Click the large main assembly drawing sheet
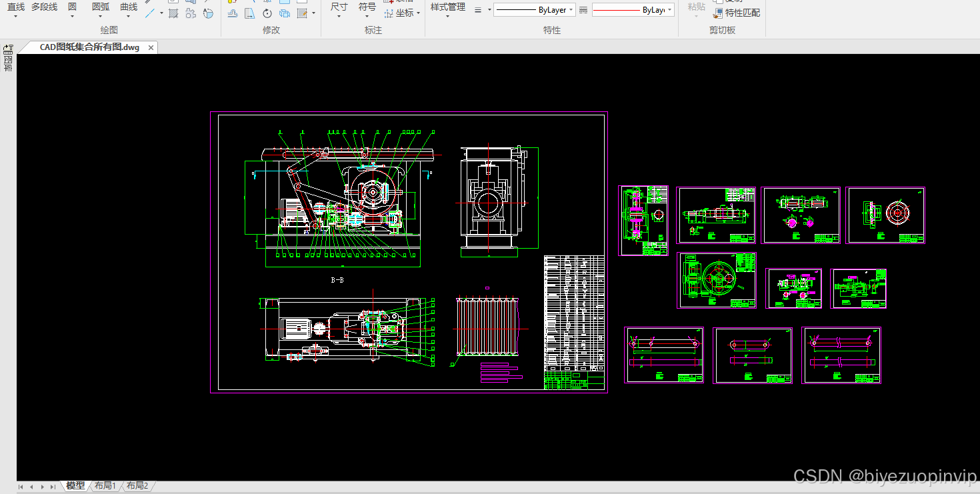 click(x=409, y=252)
